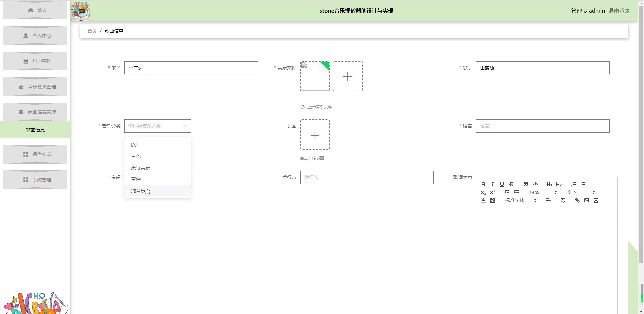Open text background color picker

tap(492, 200)
